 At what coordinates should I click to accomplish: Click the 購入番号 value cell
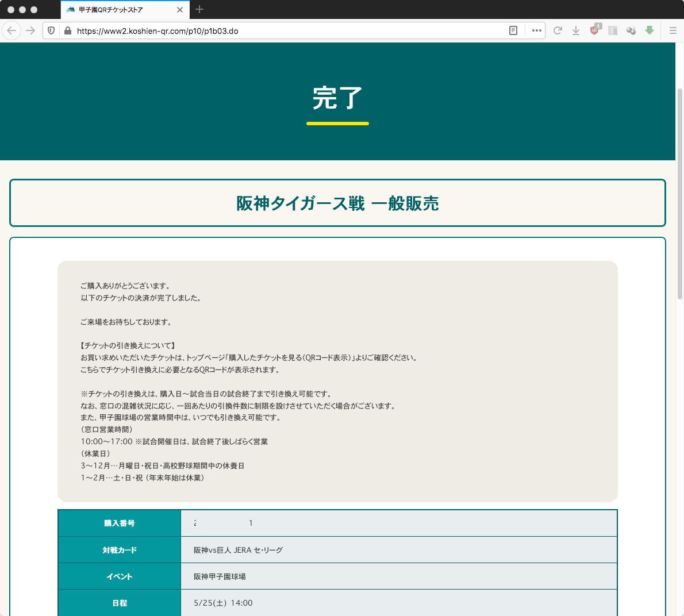coord(399,523)
